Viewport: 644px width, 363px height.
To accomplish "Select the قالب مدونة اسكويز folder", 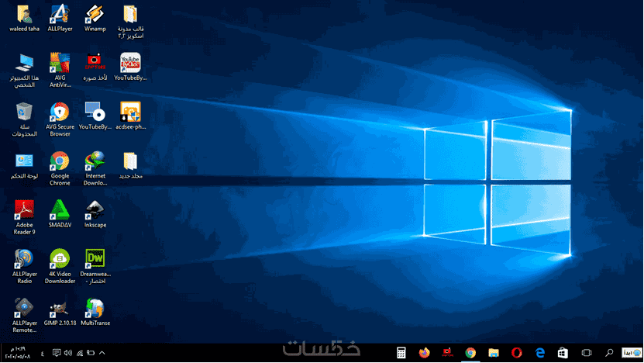I will click(131, 22).
